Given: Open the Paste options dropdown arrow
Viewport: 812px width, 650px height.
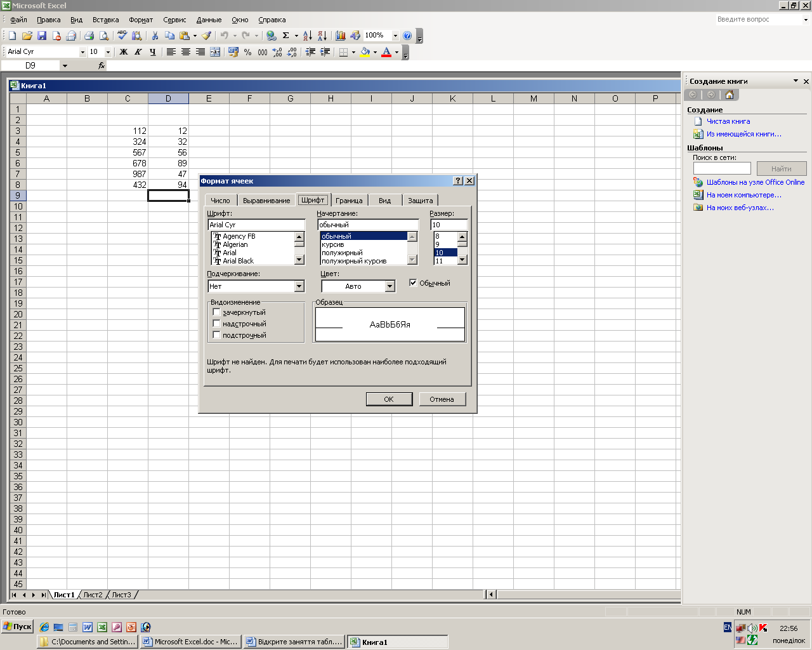Looking at the screenshot, I should (195, 36).
